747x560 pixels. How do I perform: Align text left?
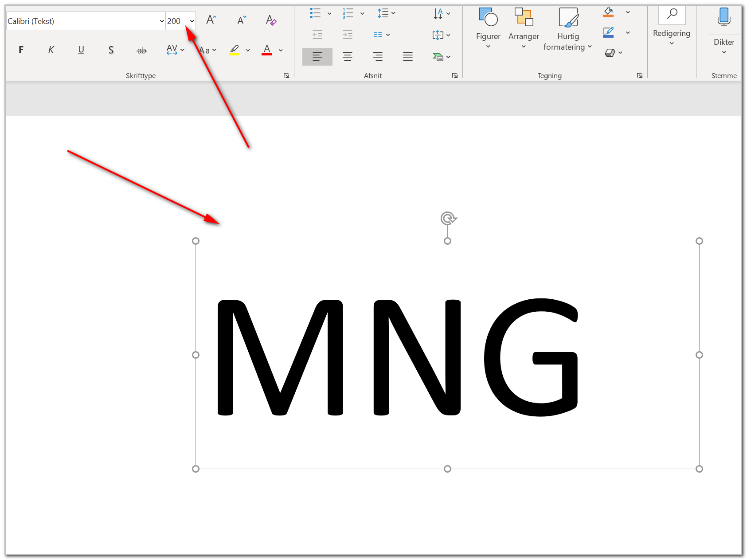click(x=317, y=56)
